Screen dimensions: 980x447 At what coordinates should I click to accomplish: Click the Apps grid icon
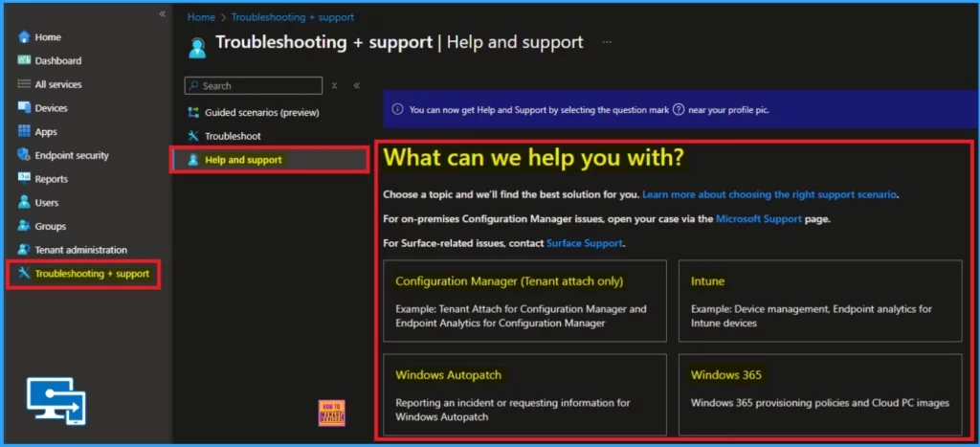tap(24, 131)
